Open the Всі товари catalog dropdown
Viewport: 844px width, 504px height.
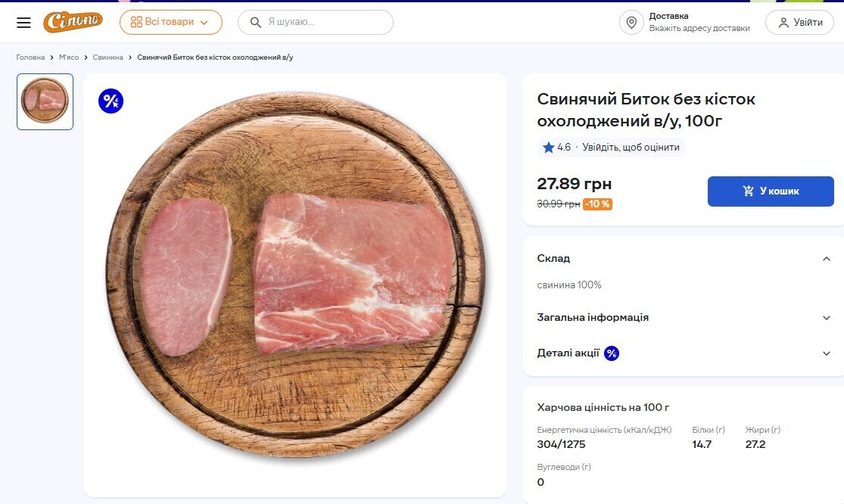[x=170, y=22]
